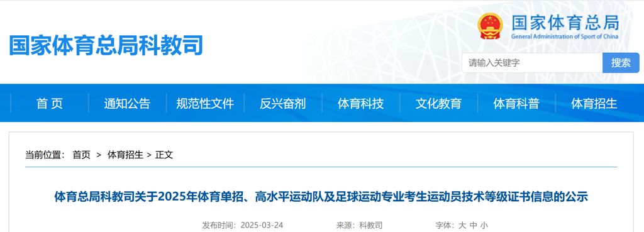Click the 当前位置 label
The image size is (644, 232).
point(45,155)
